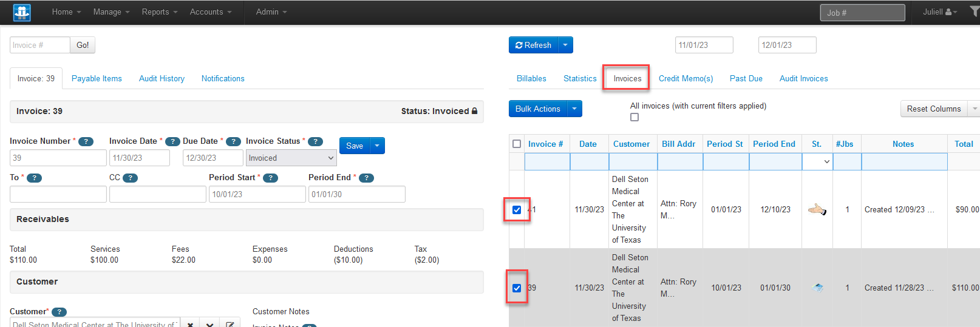Open the Reports dropdown menu

[160, 12]
